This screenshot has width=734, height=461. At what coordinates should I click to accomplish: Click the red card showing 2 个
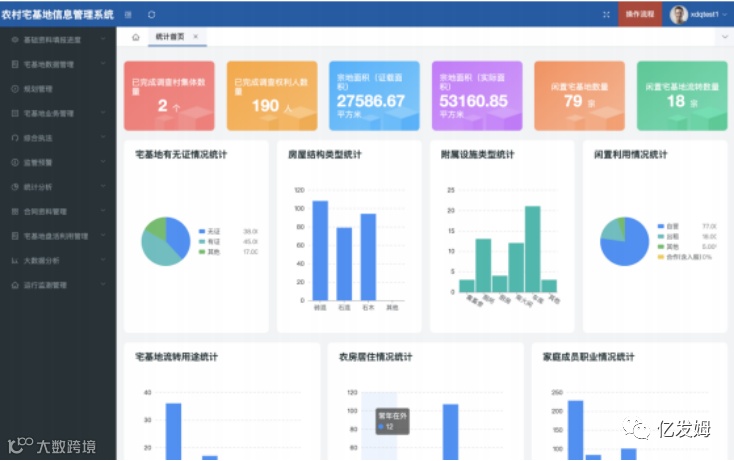(x=169, y=95)
